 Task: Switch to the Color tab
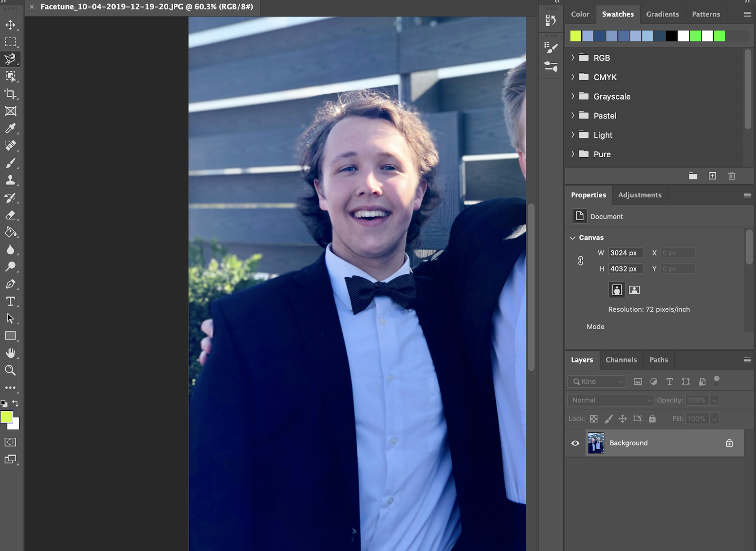580,14
